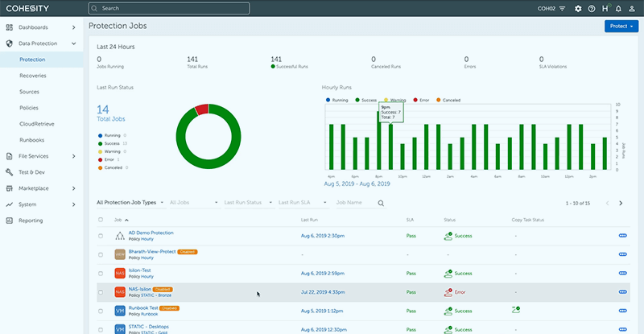644x334 pixels.
Task: Expand the Dashboards menu chevron
Action: (74, 27)
